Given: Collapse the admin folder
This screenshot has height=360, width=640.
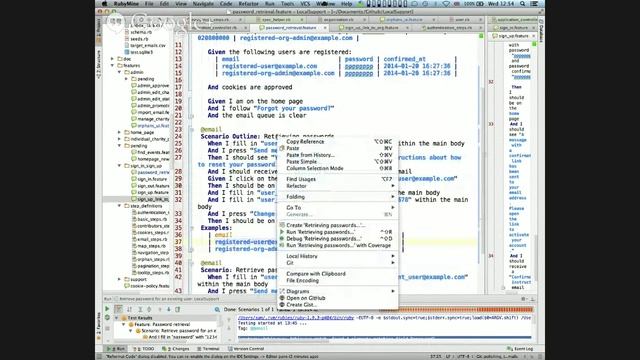Looking at the screenshot, I should pyautogui.click(x=119, y=72).
